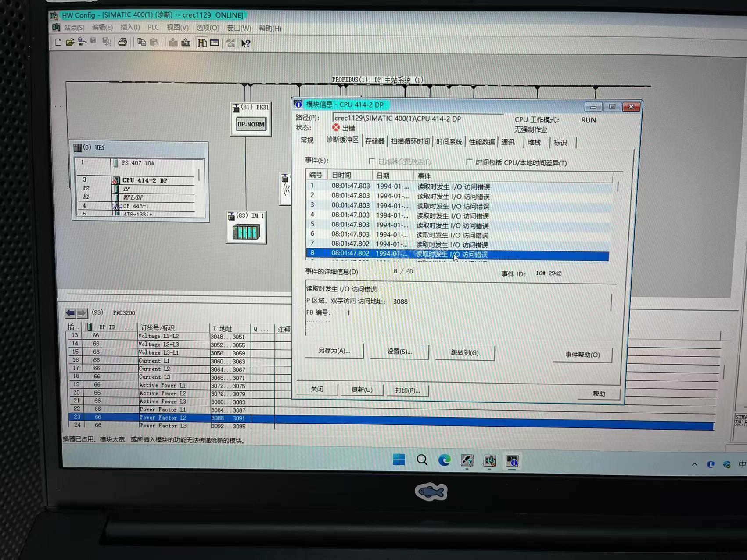Image resolution: width=747 pixels, height=560 pixels.
Task: Click the 帮助 button in the dialog
Action: click(599, 394)
